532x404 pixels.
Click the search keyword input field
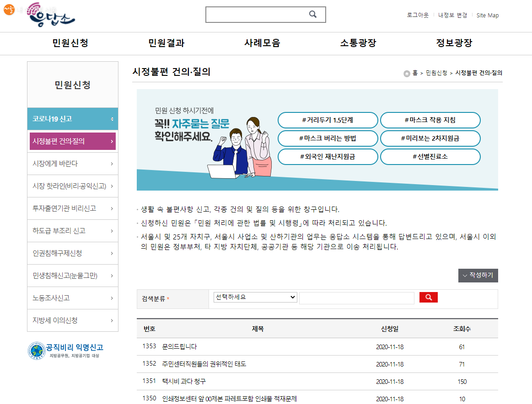356,298
